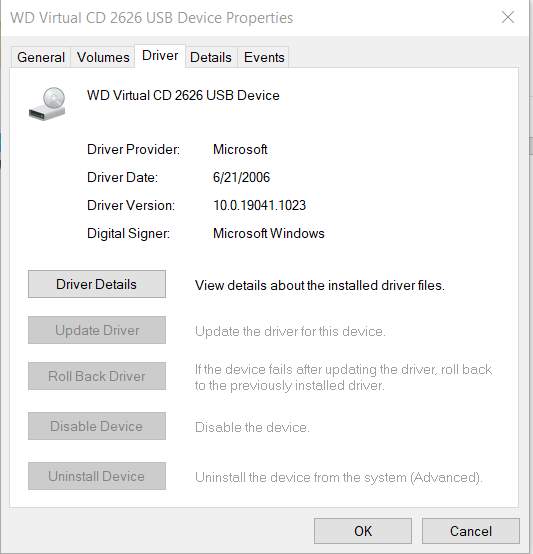Screen dimensions: 533x554
Task: View the Events tab
Action: tap(264, 57)
